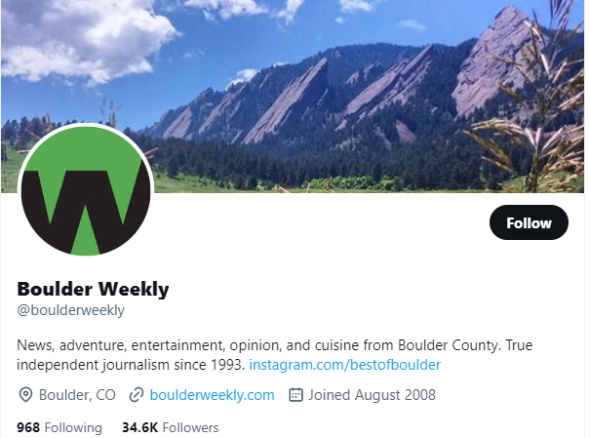This screenshot has width=590, height=438.
Task: View the 34.6K Followers list
Action: click(x=170, y=427)
